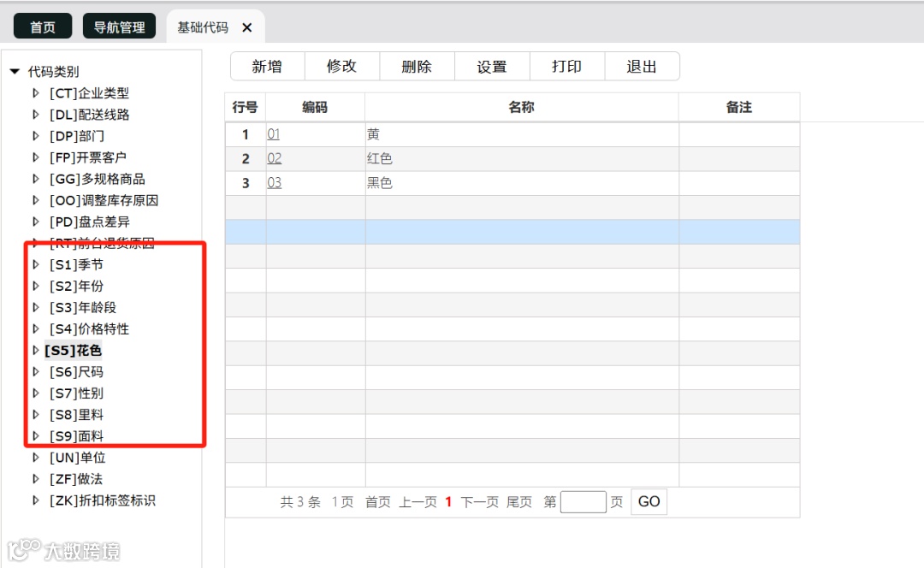The width and height of the screenshot is (924, 568).
Task: Select [FP]开票客户 in the tree
Action: pyautogui.click(x=88, y=157)
